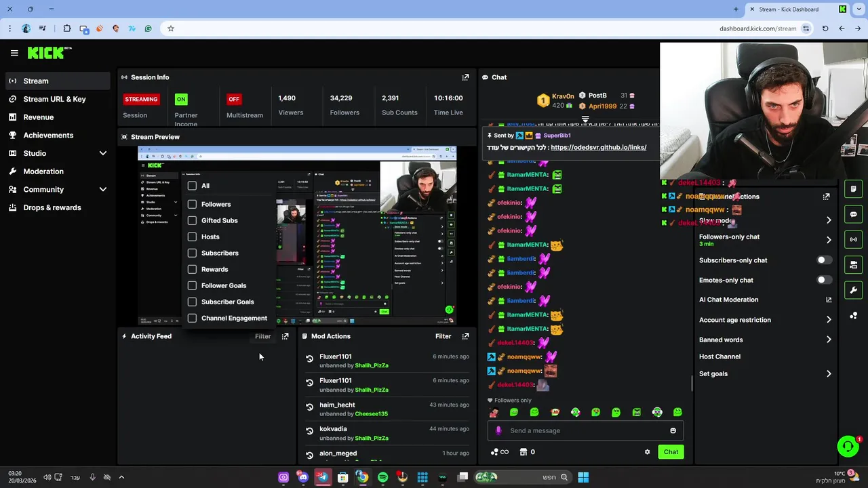This screenshot has width=868, height=488.
Task: Check the Followers filter checkbox
Action: [192, 204]
